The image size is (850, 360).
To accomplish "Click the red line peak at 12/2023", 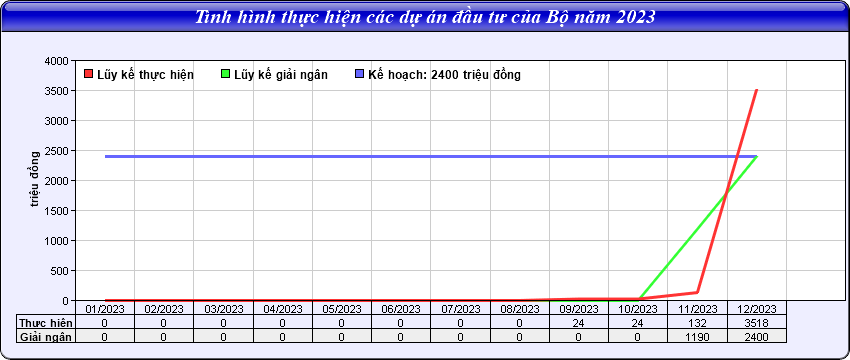I will click(756, 90).
